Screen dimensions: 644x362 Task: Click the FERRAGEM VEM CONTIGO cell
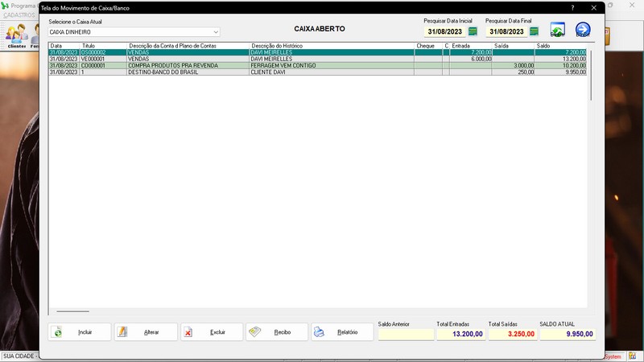click(332, 66)
